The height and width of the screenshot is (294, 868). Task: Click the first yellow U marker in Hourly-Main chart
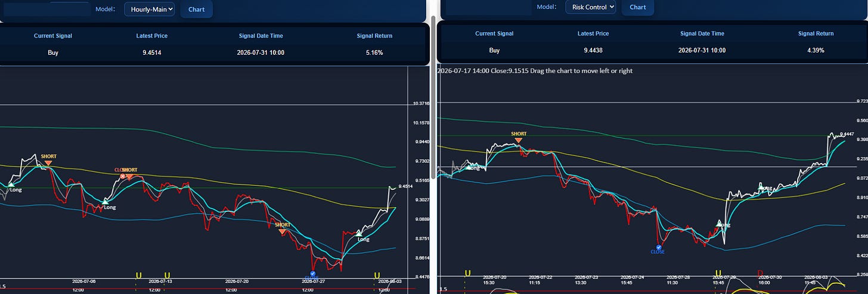[x=139, y=275]
